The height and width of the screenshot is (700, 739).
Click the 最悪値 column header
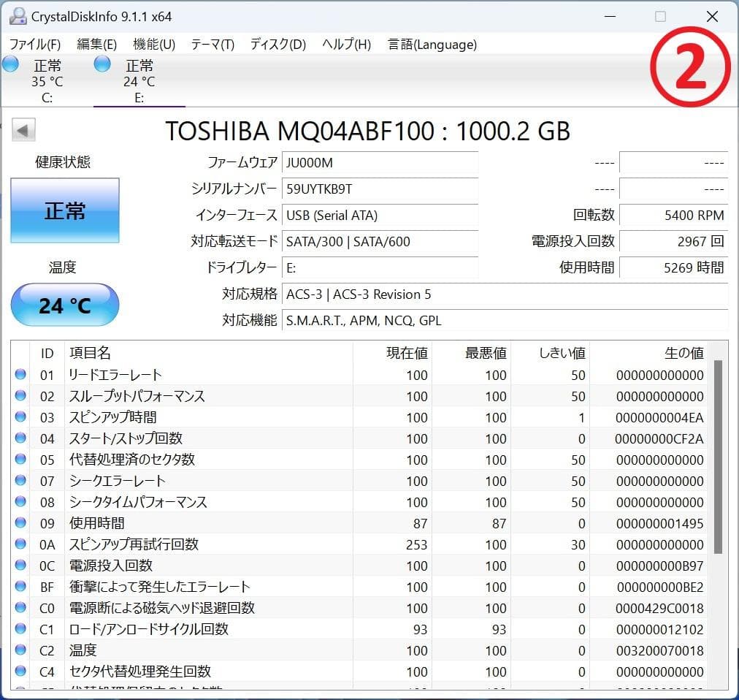[x=471, y=353]
